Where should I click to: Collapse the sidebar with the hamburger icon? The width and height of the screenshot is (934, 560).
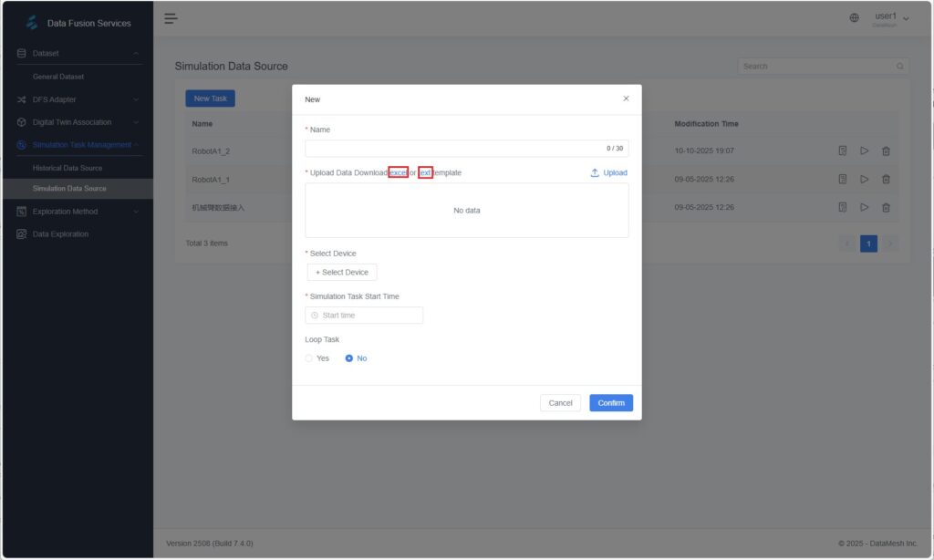click(171, 19)
